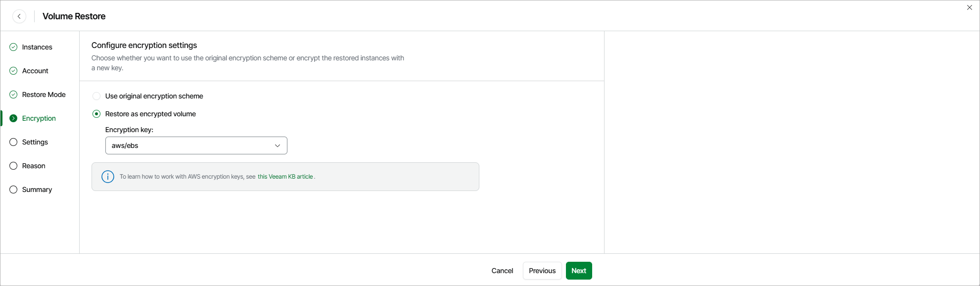Viewport: 980px width, 286px height.
Task: Cancel the Volume Restore wizard
Action: (502, 271)
